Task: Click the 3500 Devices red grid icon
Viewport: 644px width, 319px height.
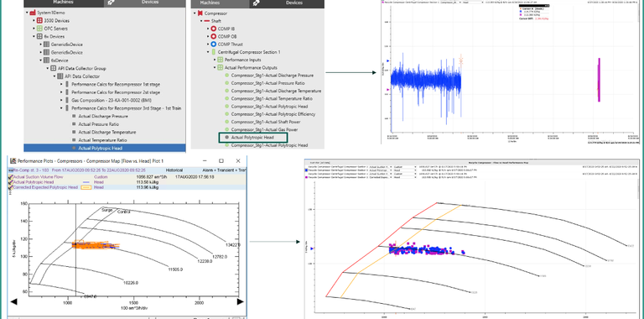Action: click(39, 20)
